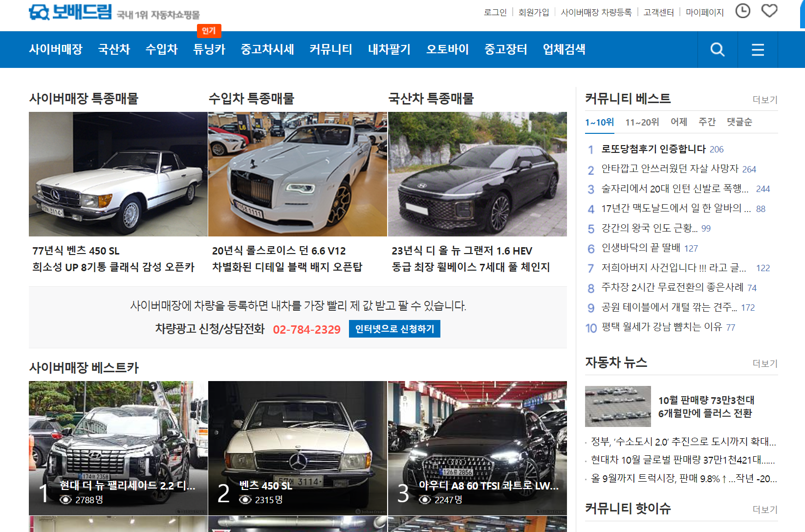Open 국산차 menu
805x532 pixels.
[114, 49]
